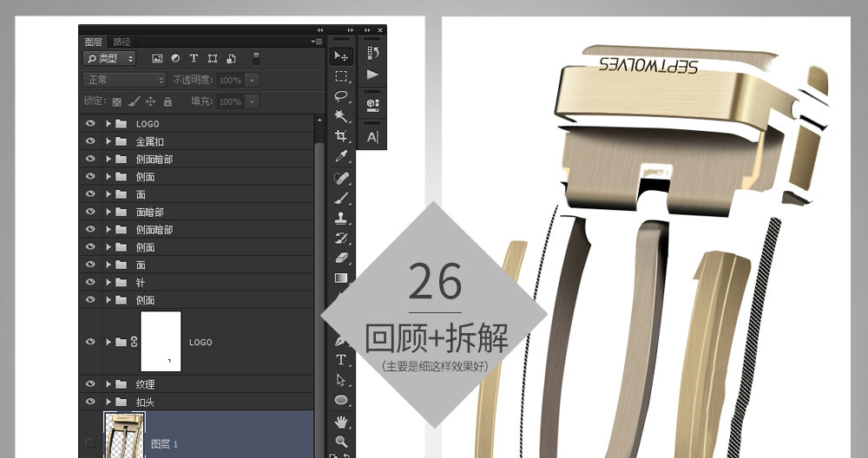This screenshot has height=458, width=868.
Task: Expand the 扣头 layer group
Action: [108, 402]
